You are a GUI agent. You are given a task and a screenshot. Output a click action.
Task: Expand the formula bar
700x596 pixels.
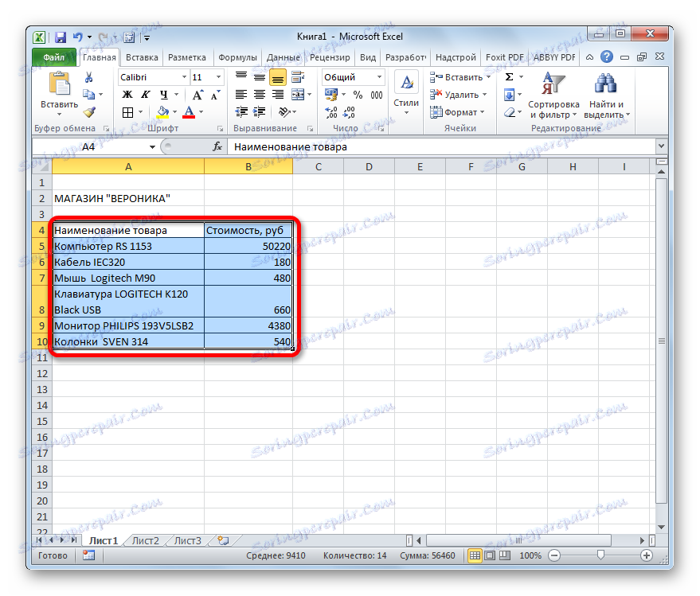tap(661, 146)
